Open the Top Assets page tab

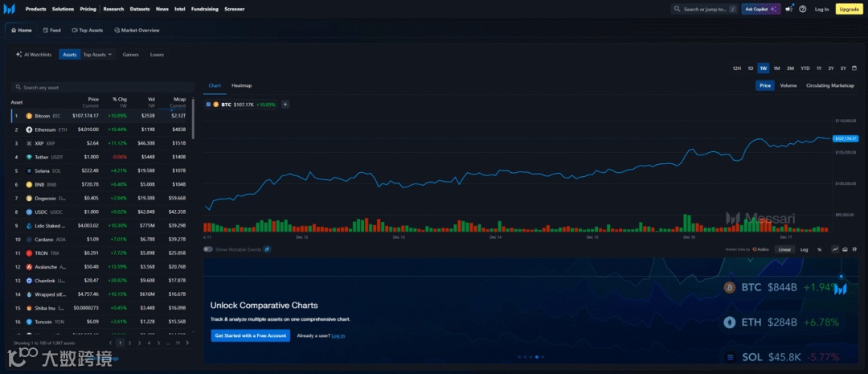coord(88,30)
